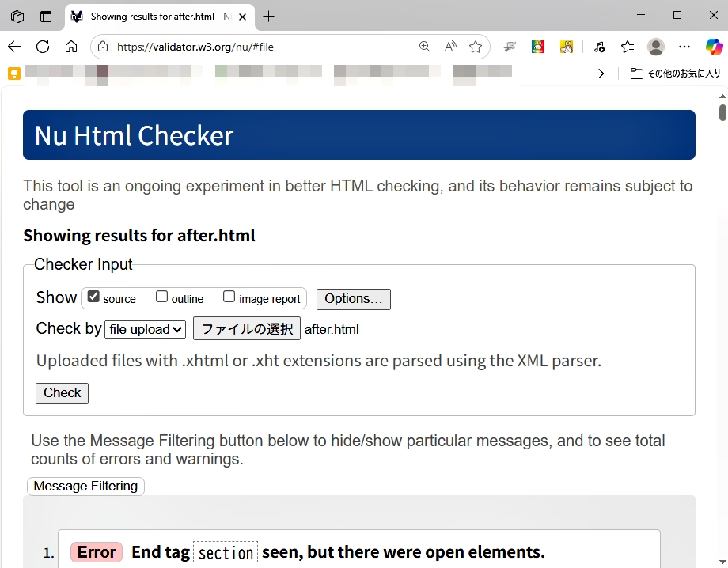The image size is (728, 568).
Task: Click the ファイルの選択 file chooser button
Action: click(247, 329)
